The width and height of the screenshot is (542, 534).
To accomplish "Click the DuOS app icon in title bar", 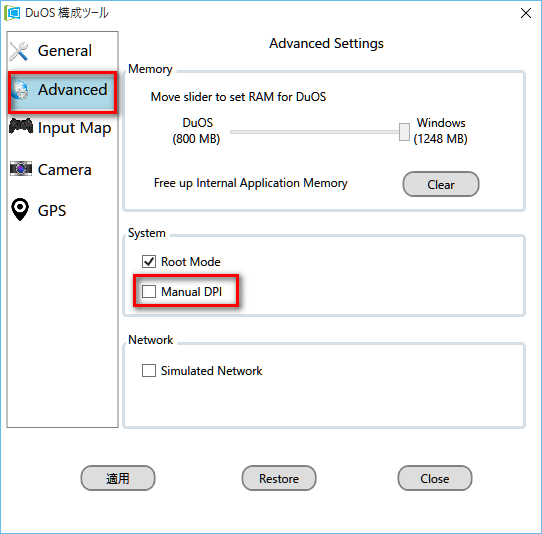I will click(12, 13).
